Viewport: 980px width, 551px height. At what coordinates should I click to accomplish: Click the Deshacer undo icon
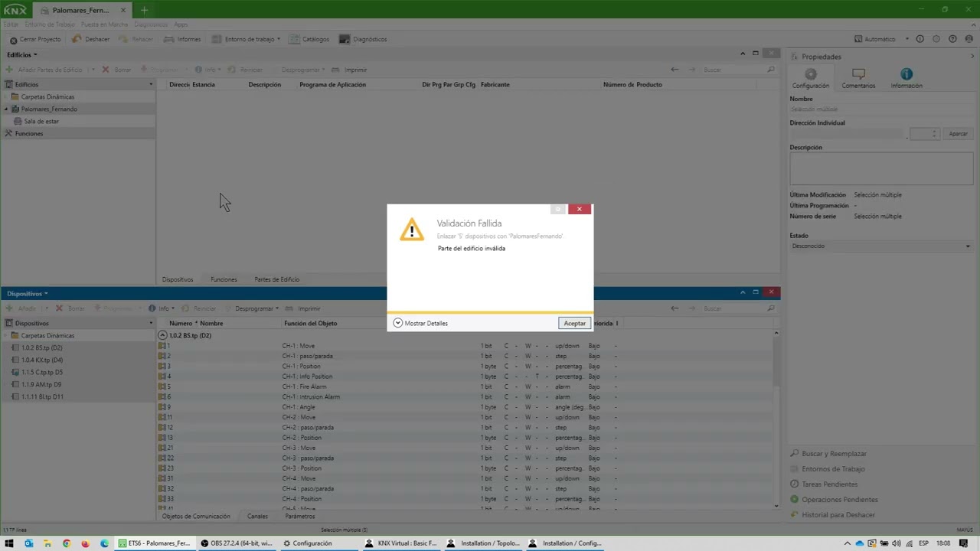point(76,39)
